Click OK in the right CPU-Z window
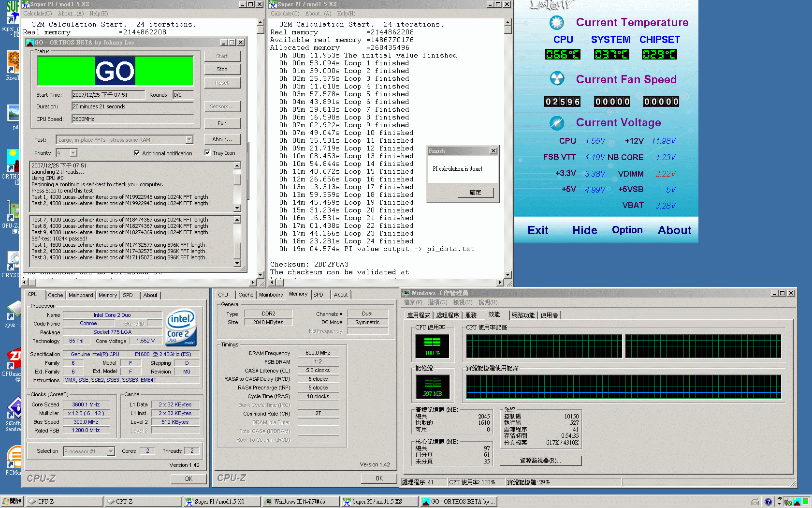Screen dimensions: 812x508 379,478
